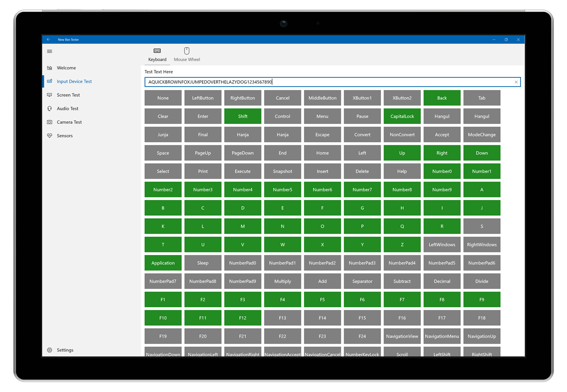Open Sensors heart icon in sidebar
The width and height of the screenshot is (567, 392).
pyautogui.click(x=49, y=136)
